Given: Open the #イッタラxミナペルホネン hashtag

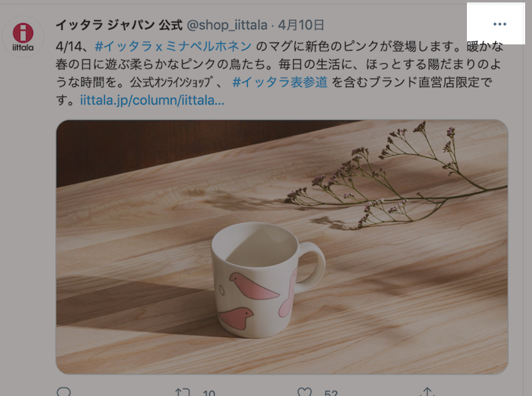Looking at the screenshot, I should [173, 46].
